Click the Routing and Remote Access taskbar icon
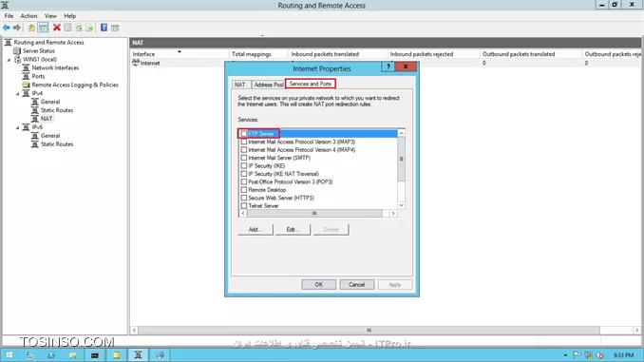This screenshot has width=644, height=362. pos(138,355)
